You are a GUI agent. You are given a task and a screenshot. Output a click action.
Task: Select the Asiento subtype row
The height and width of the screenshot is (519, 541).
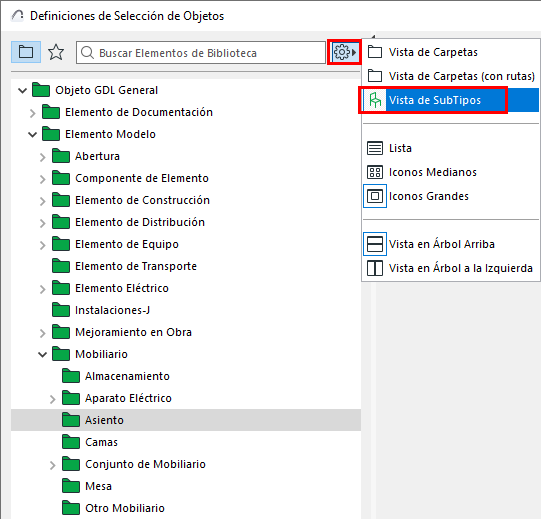[186, 420]
